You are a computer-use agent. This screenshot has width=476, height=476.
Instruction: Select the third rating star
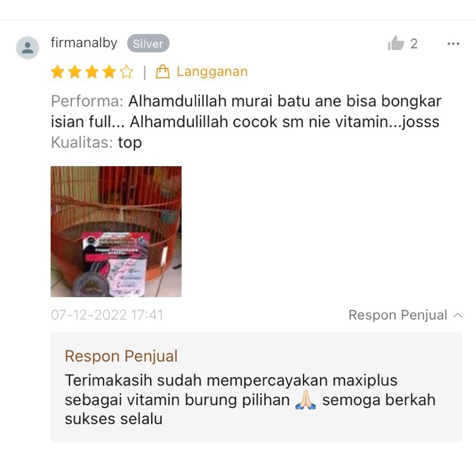coord(92,72)
